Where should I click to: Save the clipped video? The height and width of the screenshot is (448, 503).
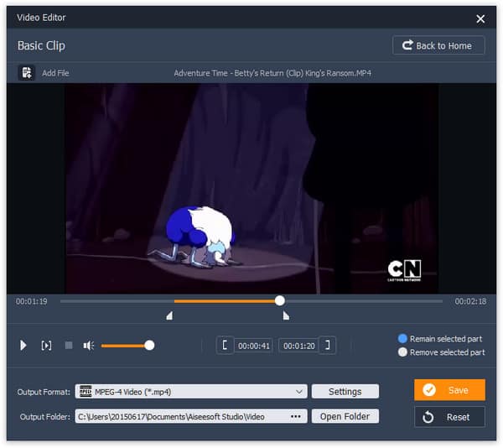click(x=449, y=390)
